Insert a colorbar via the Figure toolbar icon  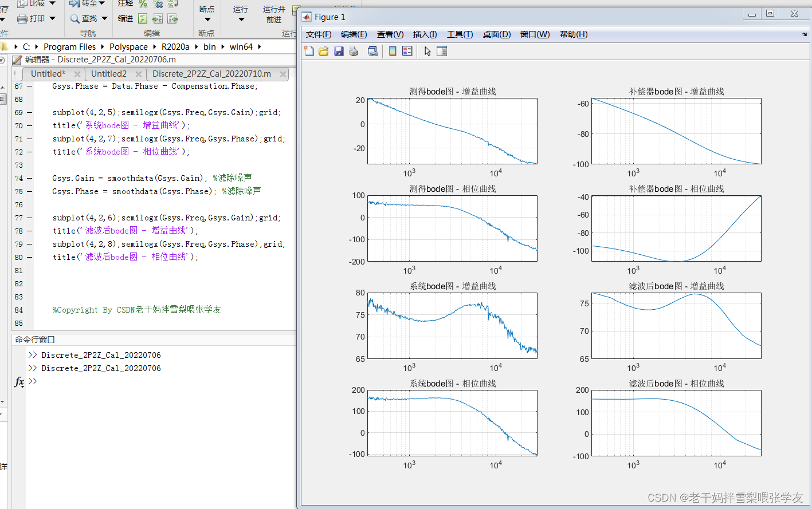click(393, 51)
